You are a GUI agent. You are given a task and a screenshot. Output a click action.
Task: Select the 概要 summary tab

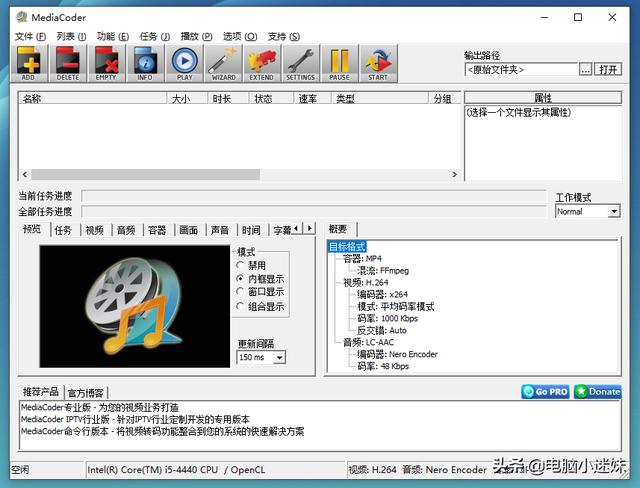[338, 229]
